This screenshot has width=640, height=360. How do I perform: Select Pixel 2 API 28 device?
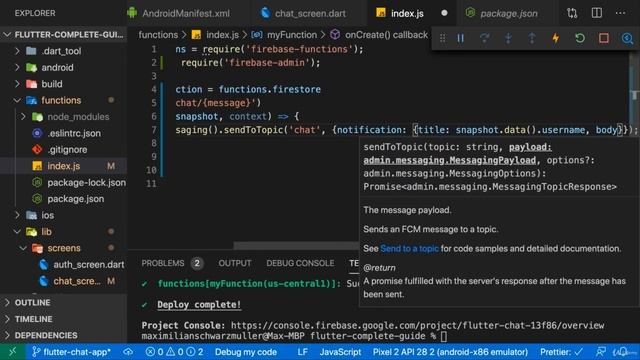coord(450,352)
